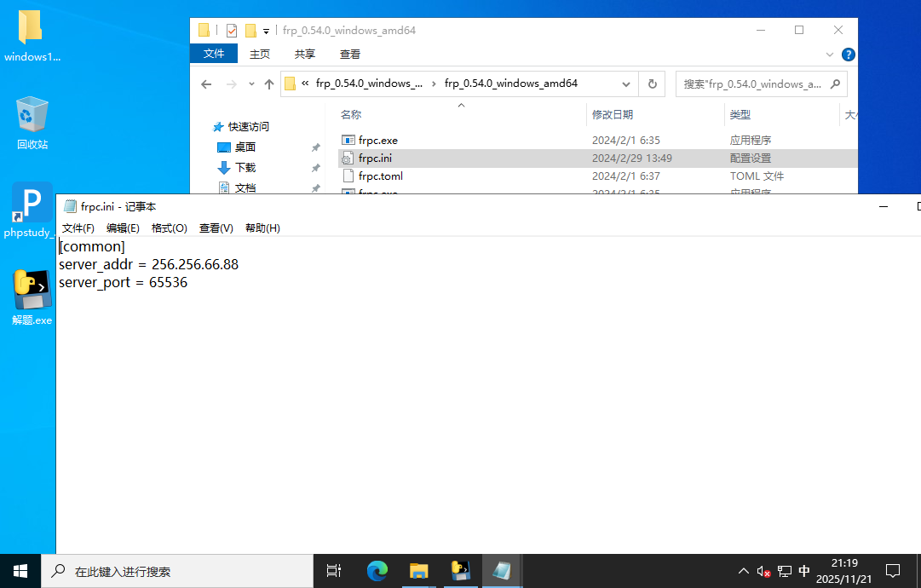Launch Microsoft Edge from the taskbar

(x=377, y=571)
